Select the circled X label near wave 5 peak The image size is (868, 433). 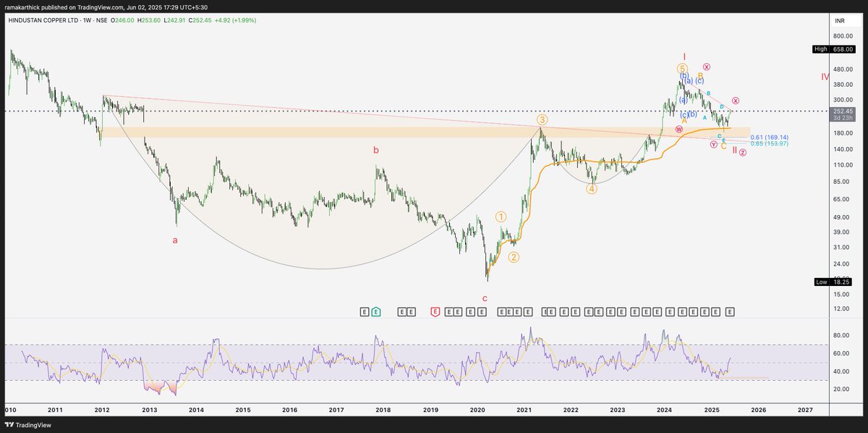tap(706, 67)
